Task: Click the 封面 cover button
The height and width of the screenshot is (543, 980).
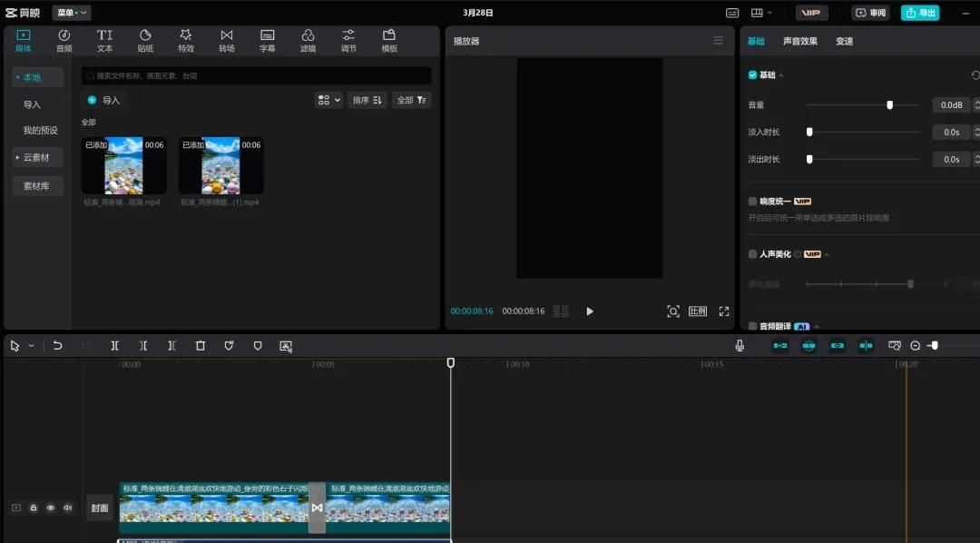Action: click(100, 508)
